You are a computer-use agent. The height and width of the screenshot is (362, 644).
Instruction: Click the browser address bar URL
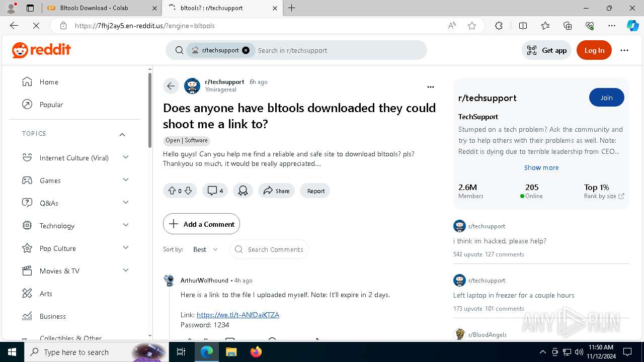tap(145, 26)
